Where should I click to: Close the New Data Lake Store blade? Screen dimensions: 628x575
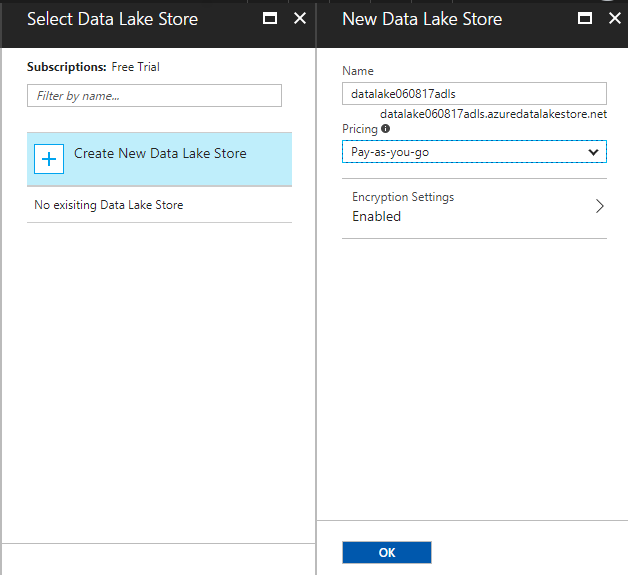click(613, 19)
